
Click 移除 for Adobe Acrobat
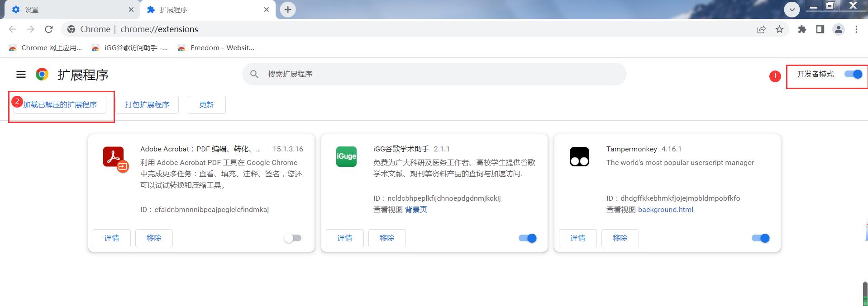coord(154,238)
